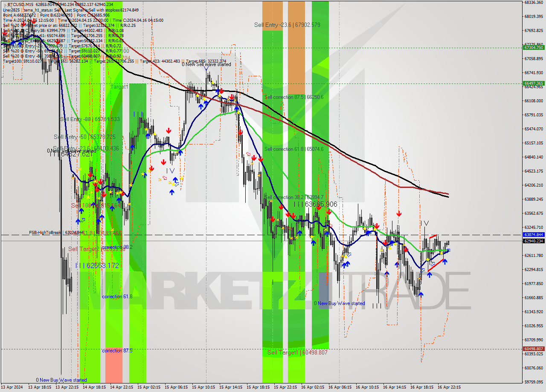546x392 pixels.
Task: Click the 'Target 685: 32322.374' text
Action: (x=206, y=61)
